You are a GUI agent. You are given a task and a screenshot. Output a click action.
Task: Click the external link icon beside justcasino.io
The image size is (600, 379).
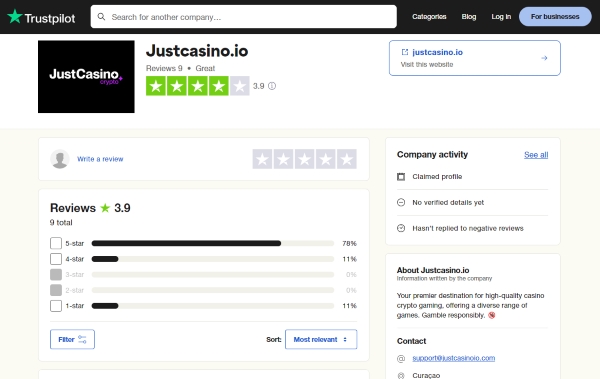[404, 52]
